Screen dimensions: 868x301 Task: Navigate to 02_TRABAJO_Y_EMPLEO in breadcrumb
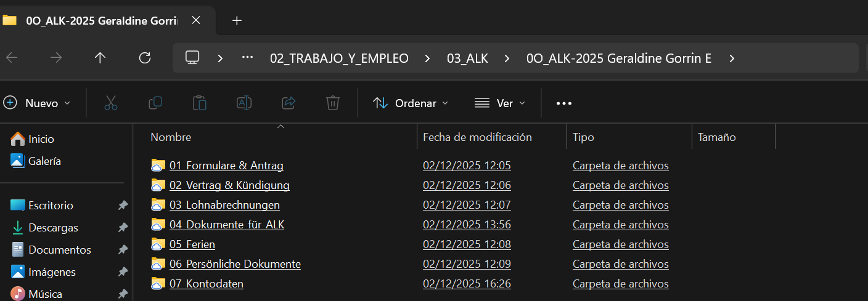[339, 58]
